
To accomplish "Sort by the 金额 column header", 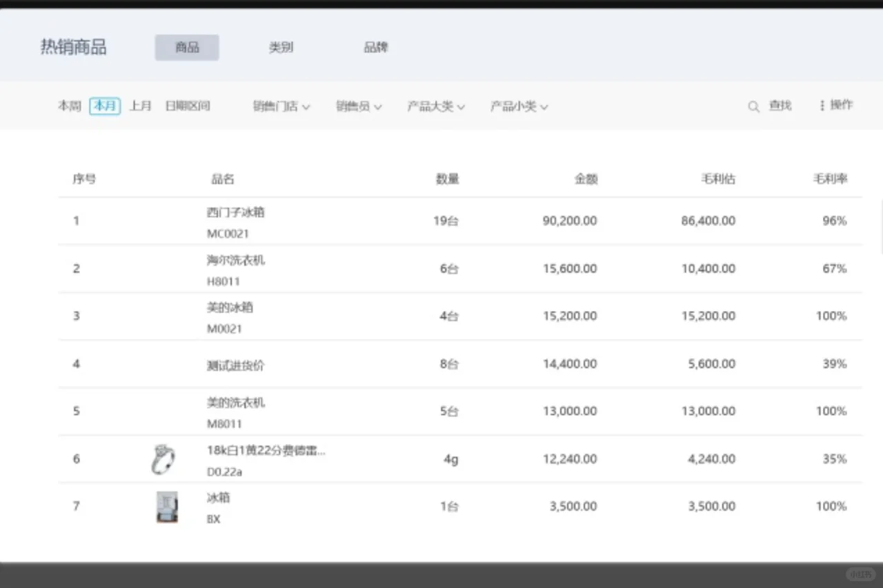I will (586, 179).
